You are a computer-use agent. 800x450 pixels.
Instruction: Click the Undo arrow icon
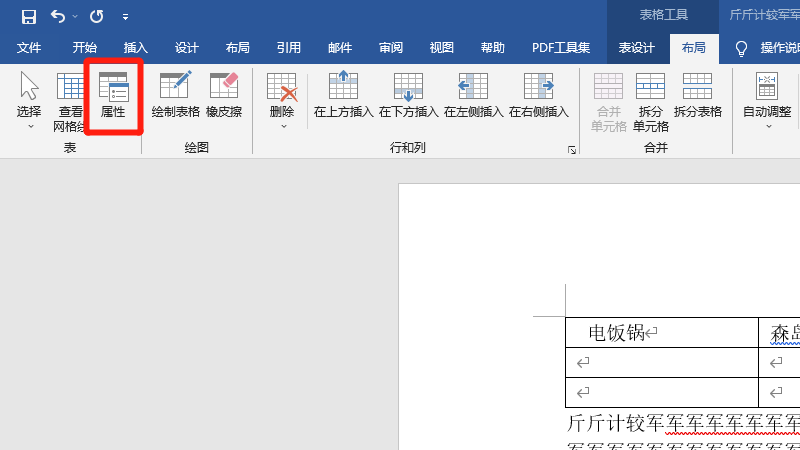[x=58, y=16]
